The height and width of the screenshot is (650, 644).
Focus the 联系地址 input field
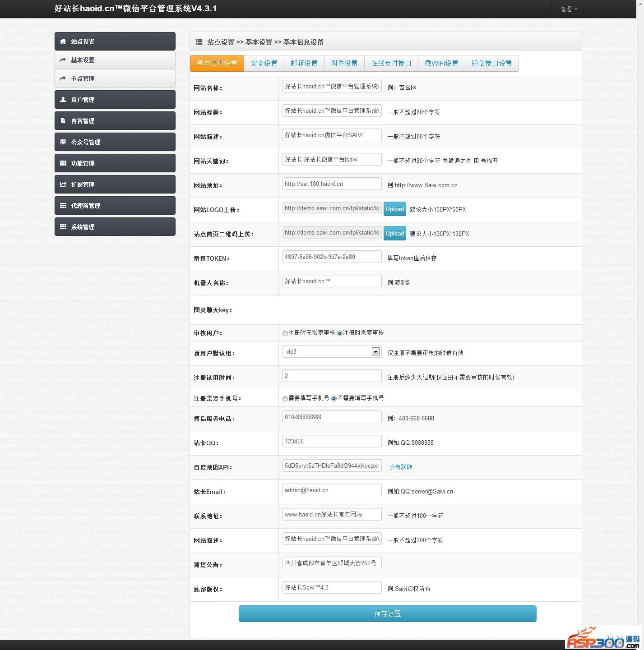(x=332, y=514)
